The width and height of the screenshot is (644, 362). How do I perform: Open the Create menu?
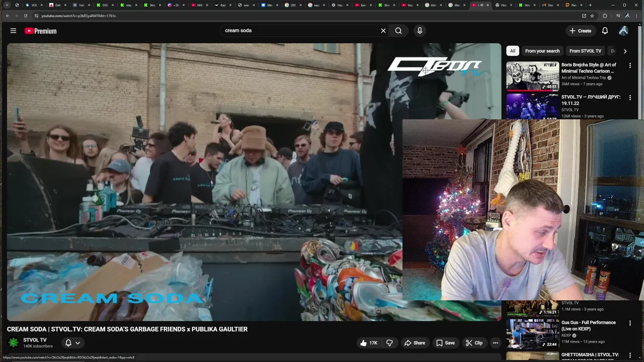click(x=580, y=31)
